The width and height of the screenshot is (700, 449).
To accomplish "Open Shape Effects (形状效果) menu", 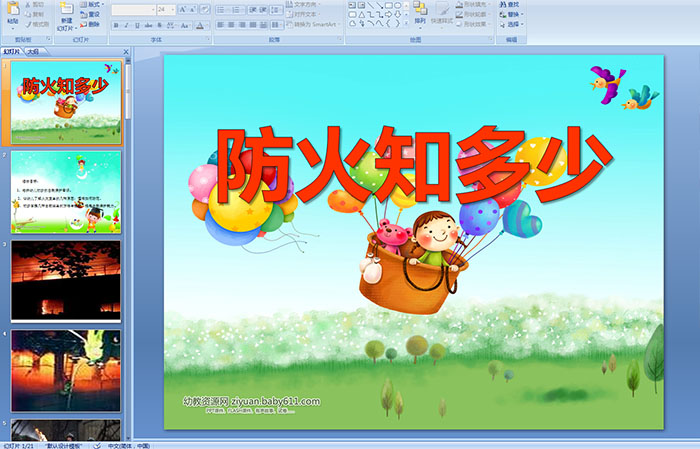I will pos(473,25).
